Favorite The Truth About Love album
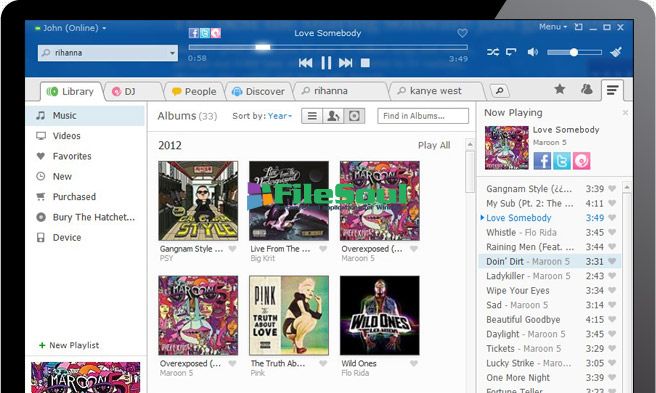The height and width of the screenshot is (393, 656). pos(323,363)
